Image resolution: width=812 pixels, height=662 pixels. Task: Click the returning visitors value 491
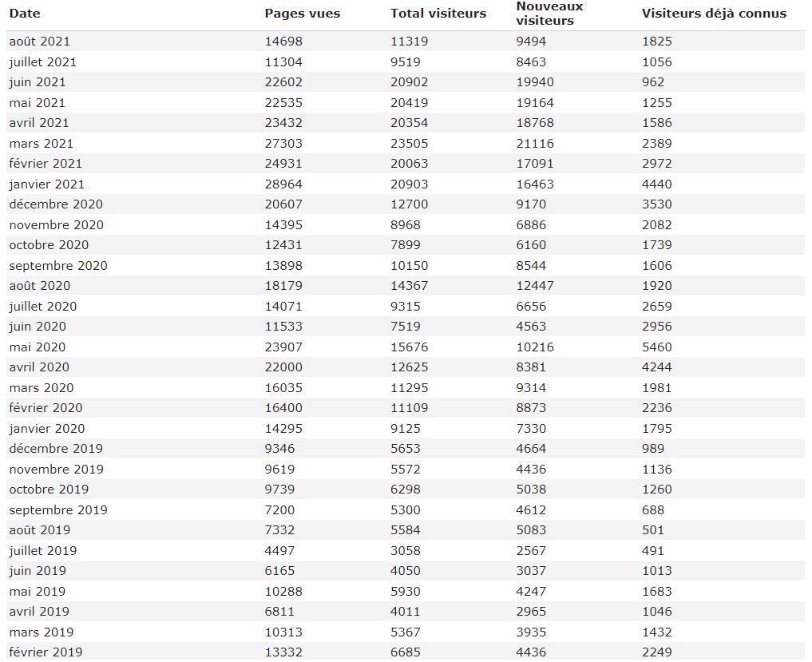click(x=653, y=551)
